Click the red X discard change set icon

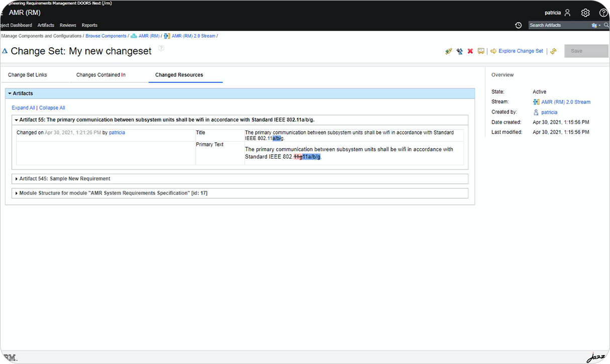tap(470, 51)
